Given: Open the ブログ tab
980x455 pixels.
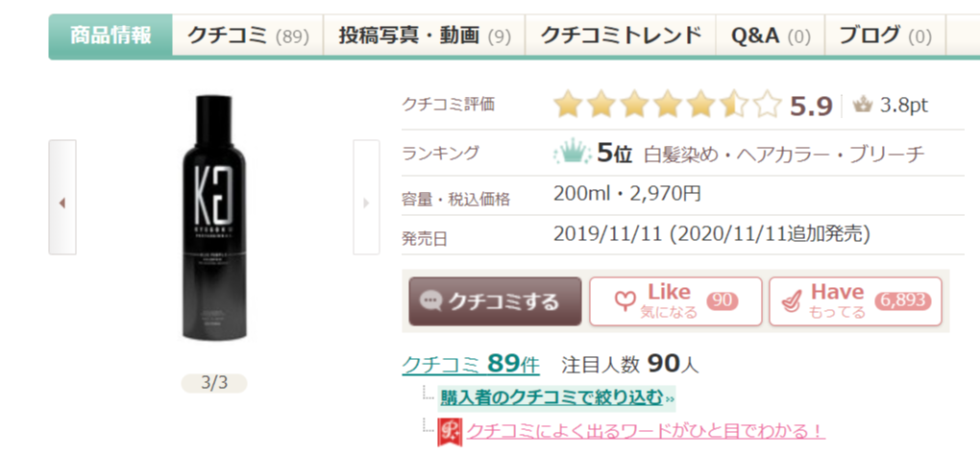Looking at the screenshot, I should (885, 36).
